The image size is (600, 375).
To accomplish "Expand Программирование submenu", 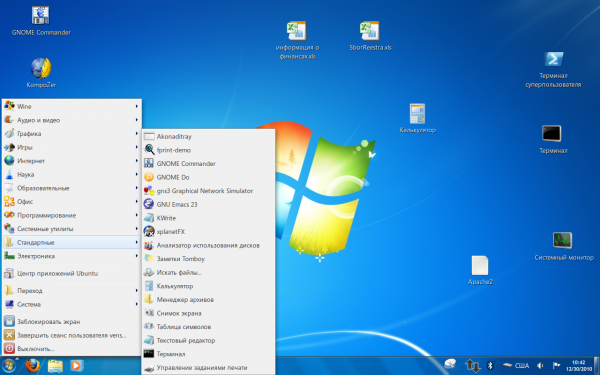I will (x=72, y=215).
